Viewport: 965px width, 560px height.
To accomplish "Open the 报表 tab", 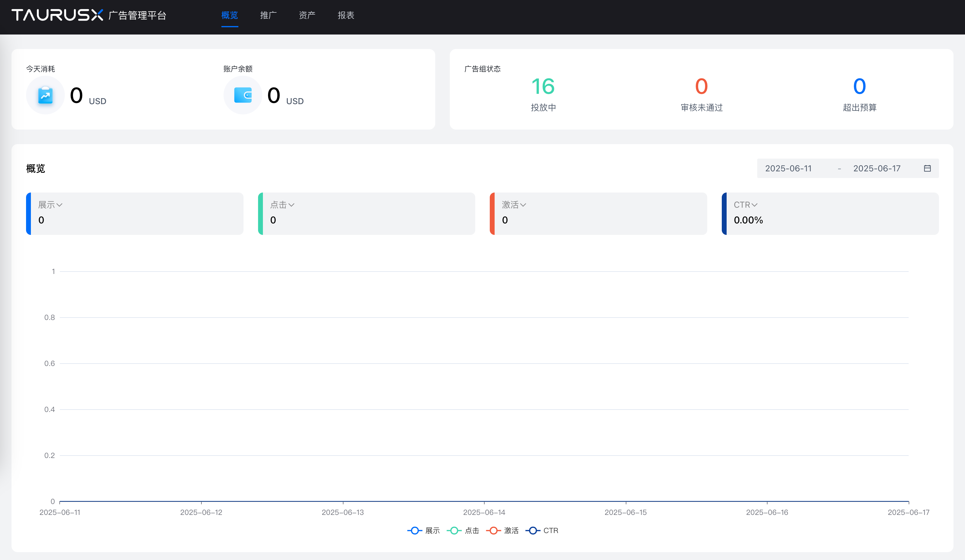I will pyautogui.click(x=346, y=15).
